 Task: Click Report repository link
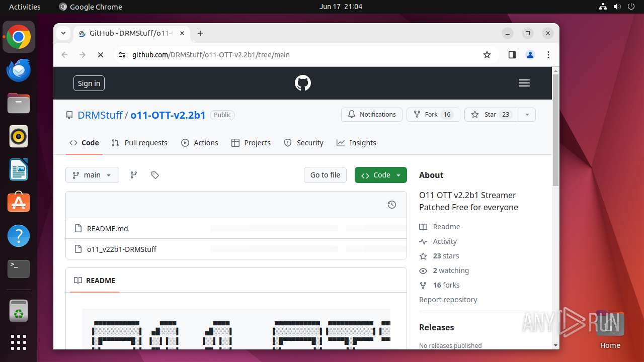coord(448,300)
